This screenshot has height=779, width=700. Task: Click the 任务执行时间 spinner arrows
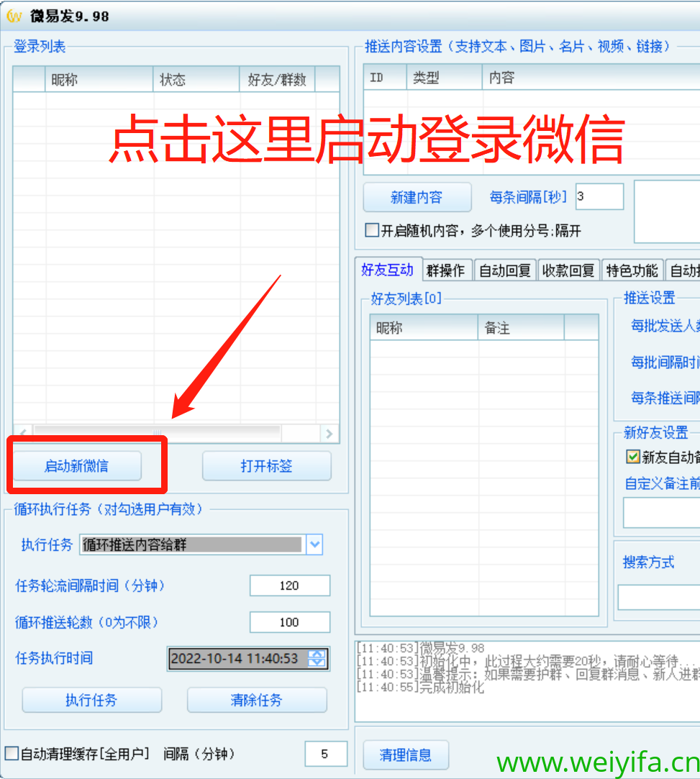pos(317,659)
